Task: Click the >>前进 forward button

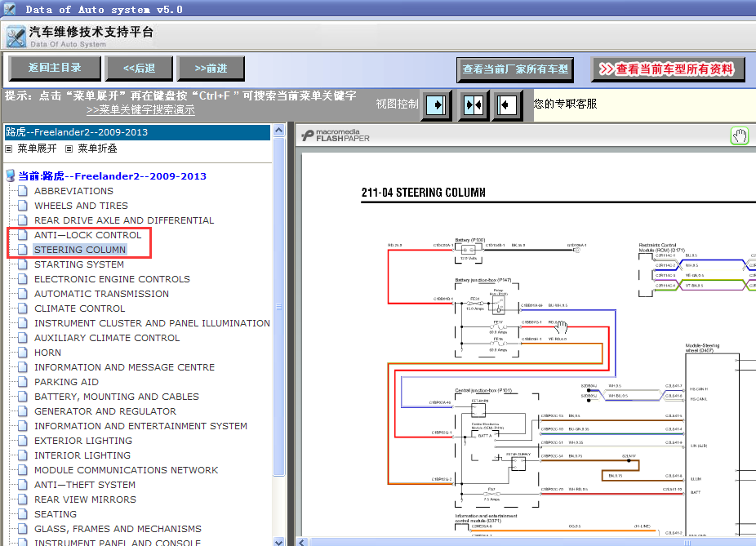Action: point(211,68)
